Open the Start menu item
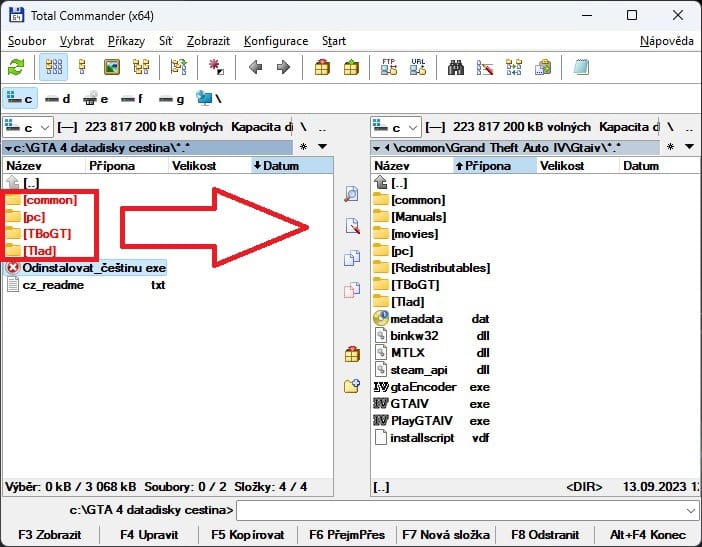The width and height of the screenshot is (702, 547). [334, 41]
